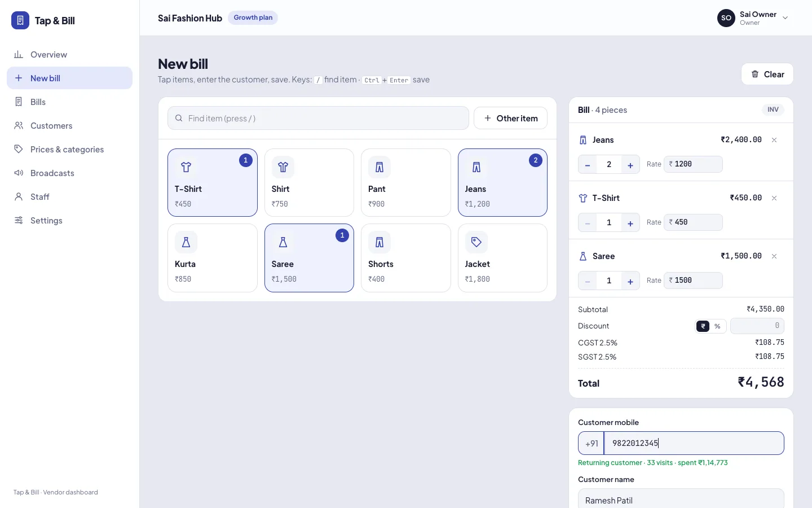Screen dimensions: 812x508
Task: Decrease Jeans quantity with minus button
Action: pos(588,164)
